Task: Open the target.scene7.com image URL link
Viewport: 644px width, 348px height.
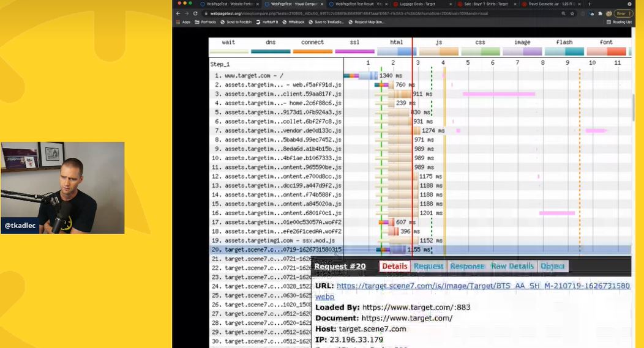Action: click(x=483, y=286)
